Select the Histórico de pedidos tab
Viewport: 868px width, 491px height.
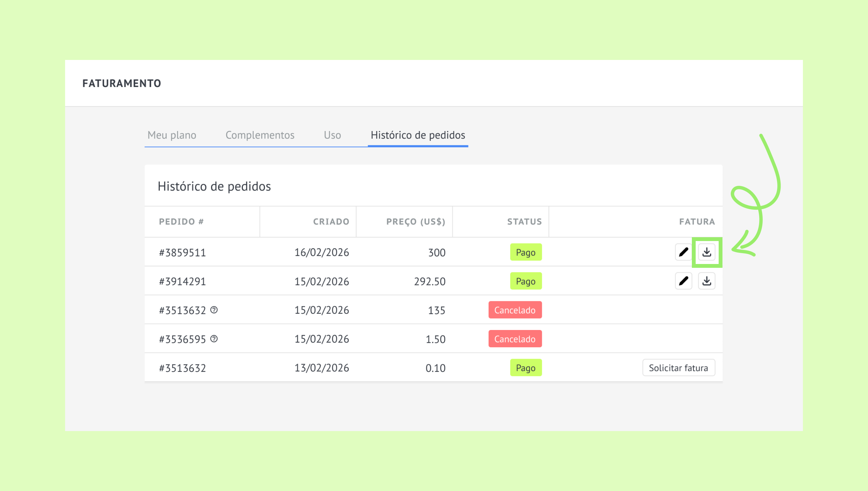[418, 135]
